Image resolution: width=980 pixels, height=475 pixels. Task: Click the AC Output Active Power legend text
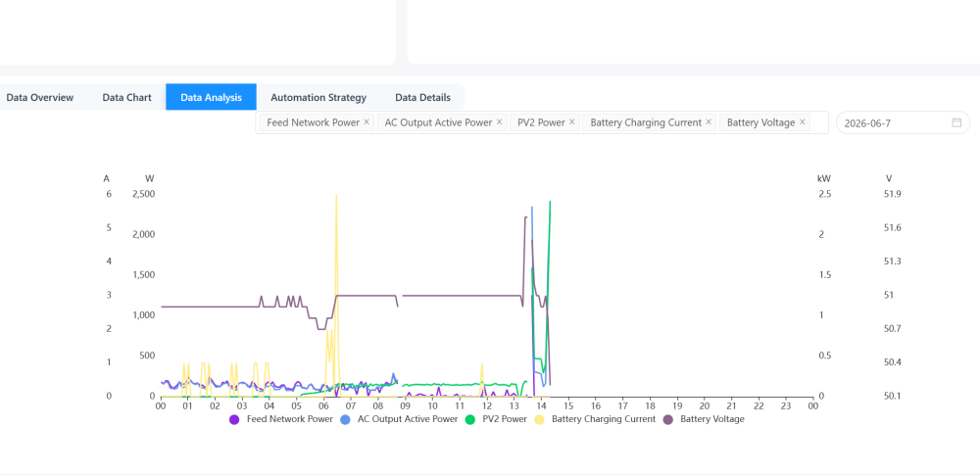tap(408, 419)
